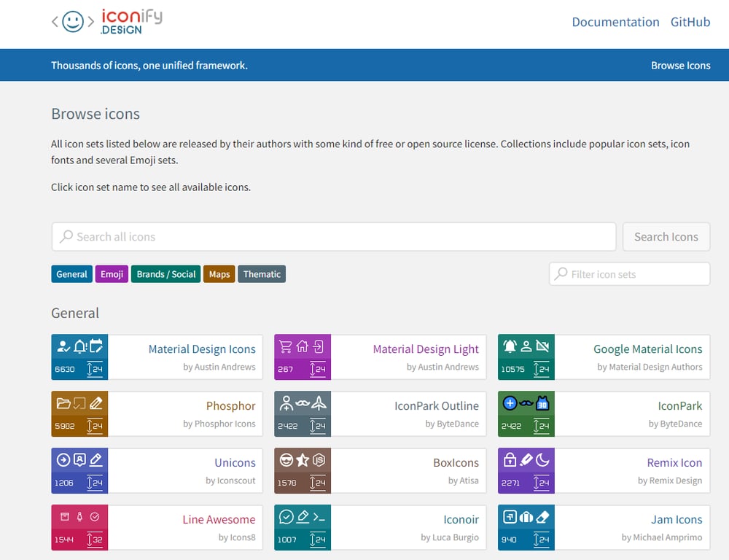Toggle the Thematic category filter
This screenshot has width=729, height=560.
pyautogui.click(x=262, y=274)
